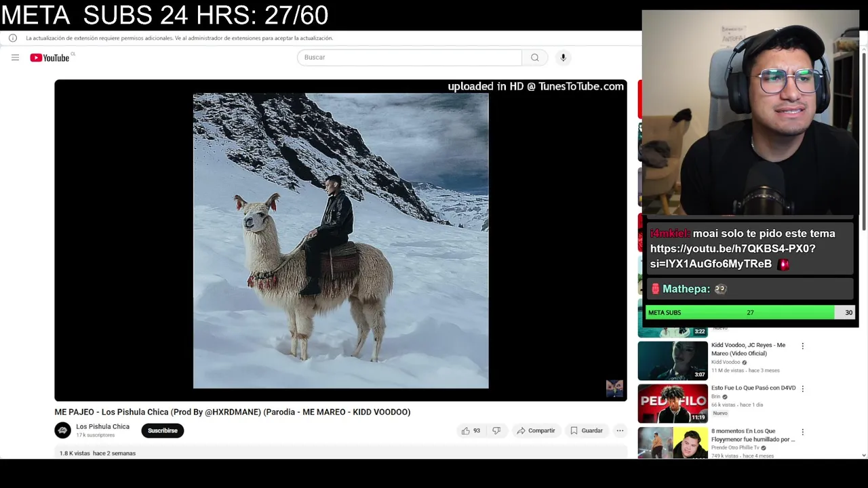The width and height of the screenshot is (868, 488).
Task: Open more actions three-dot menu under the video
Action: [x=620, y=430]
